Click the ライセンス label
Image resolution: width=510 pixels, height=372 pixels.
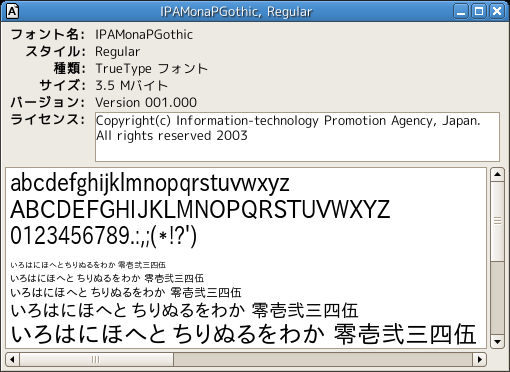tap(48, 119)
